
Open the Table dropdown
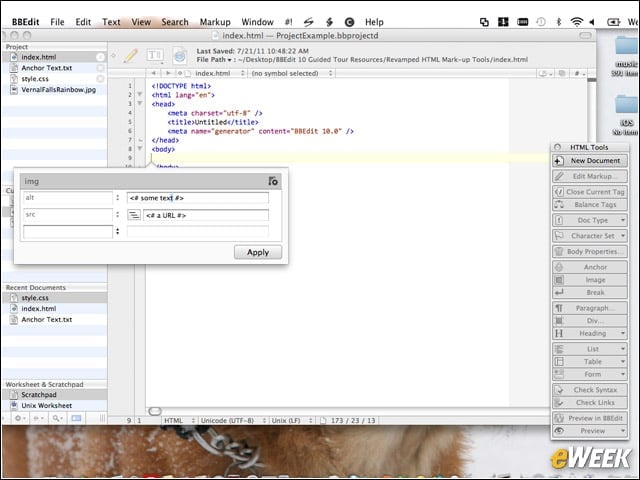click(590, 362)
